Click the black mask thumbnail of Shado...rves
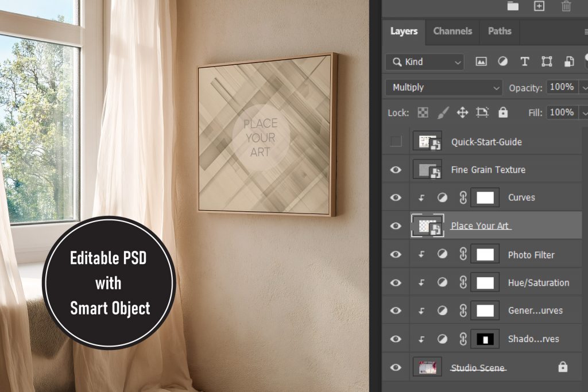 [x=485, y=339]
